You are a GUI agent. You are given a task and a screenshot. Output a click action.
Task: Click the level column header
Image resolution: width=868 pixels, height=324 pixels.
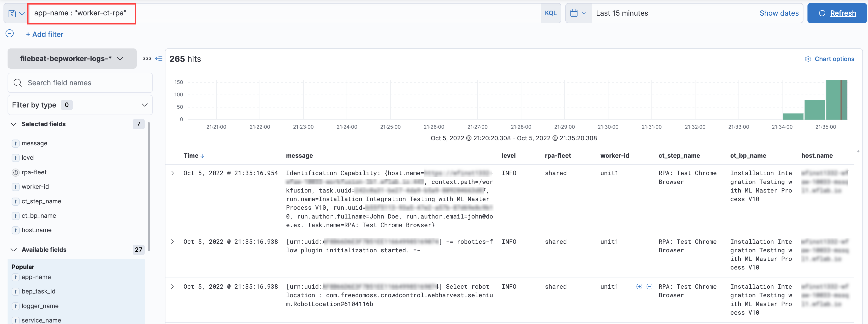508,156
